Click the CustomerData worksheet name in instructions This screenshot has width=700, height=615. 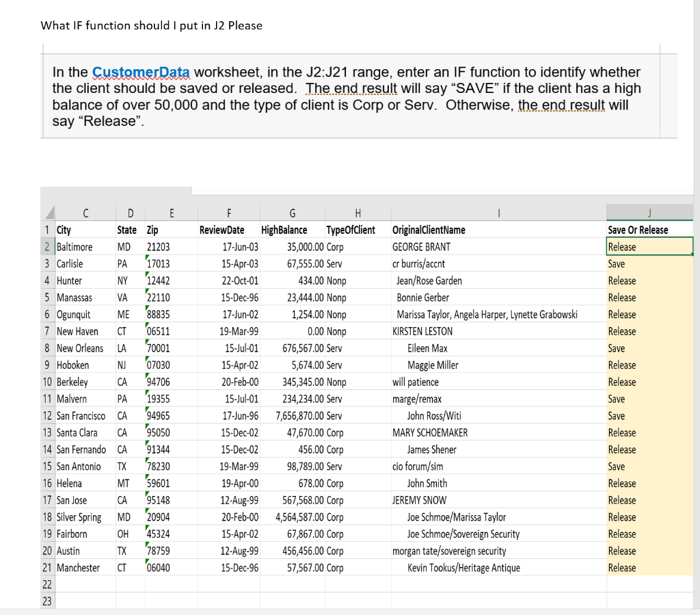[x=141, y=72]
